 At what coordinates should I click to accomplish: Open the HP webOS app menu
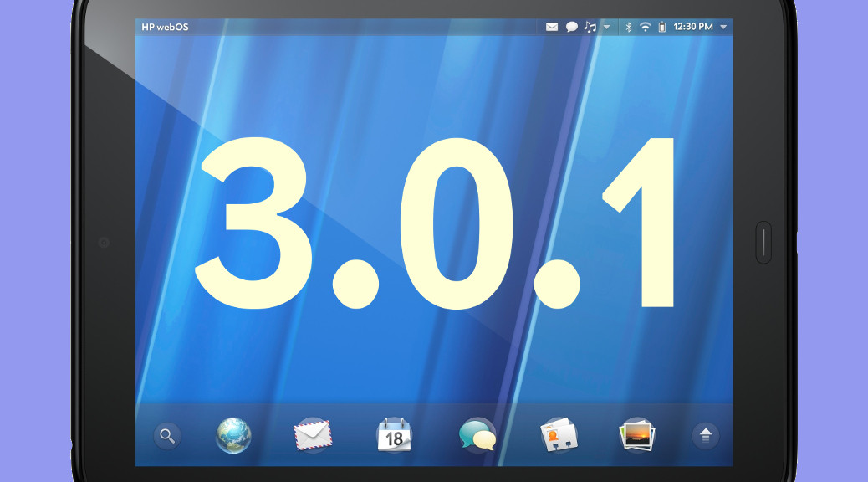tap(165, 27)
